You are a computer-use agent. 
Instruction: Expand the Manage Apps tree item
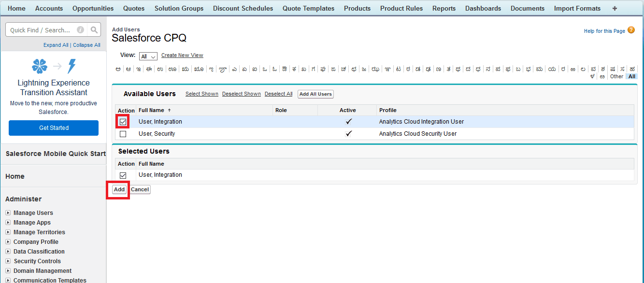[8, 223]
